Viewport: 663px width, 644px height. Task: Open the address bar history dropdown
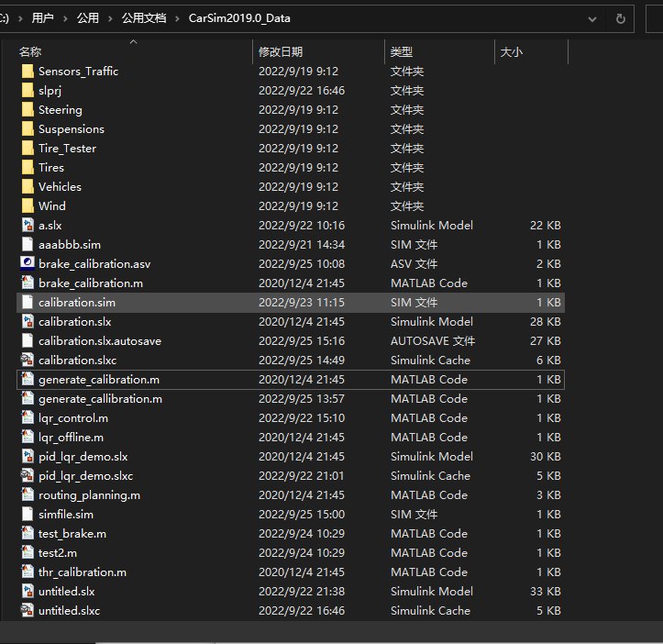pos(592,19)
